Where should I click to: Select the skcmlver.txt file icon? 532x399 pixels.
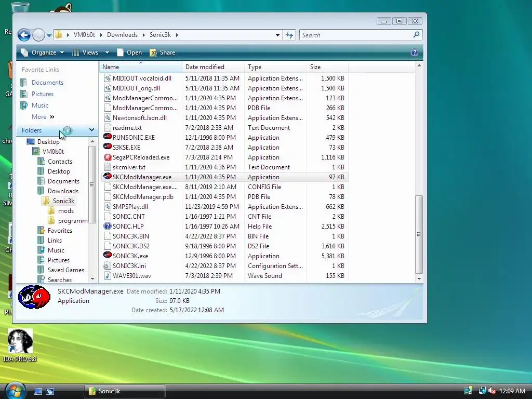(108, 167)
